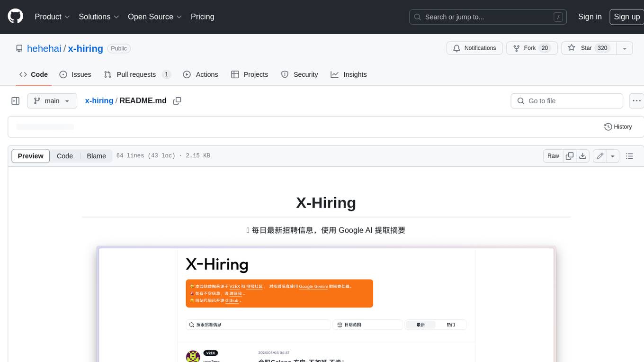Open the Raw file view
Viewport: 644px width, 362px height.
tap(553, 156)
